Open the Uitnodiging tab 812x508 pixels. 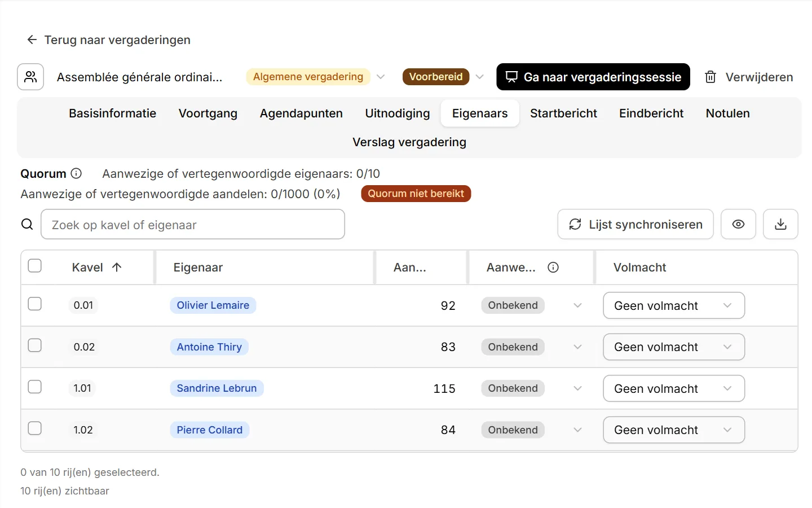(x=398, y=113)
